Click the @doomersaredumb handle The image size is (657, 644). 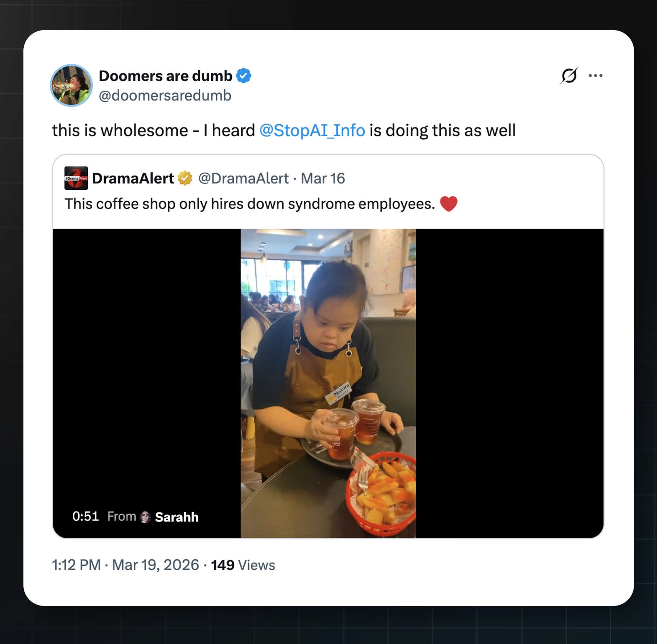click(165, 96)
